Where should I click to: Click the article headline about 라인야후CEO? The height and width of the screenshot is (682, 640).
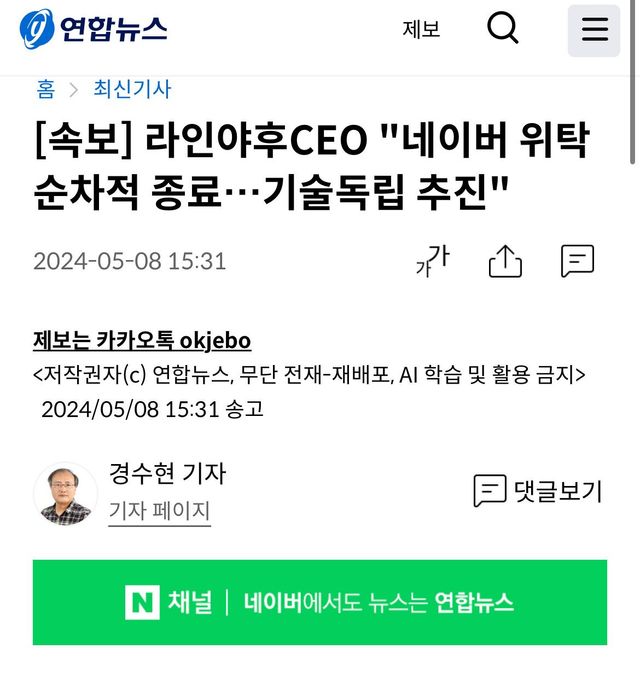tap(311, 166)
